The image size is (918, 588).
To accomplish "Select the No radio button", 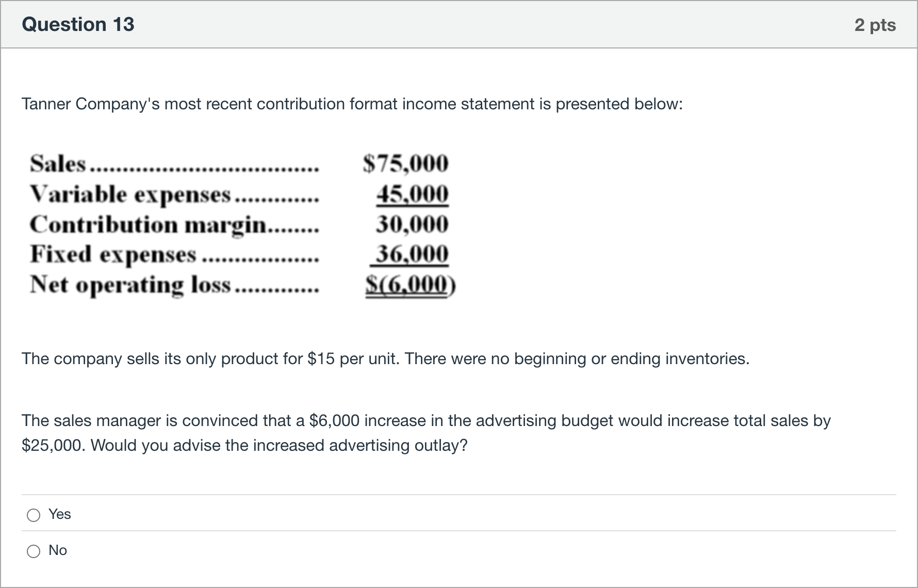I will pos(34,551).
